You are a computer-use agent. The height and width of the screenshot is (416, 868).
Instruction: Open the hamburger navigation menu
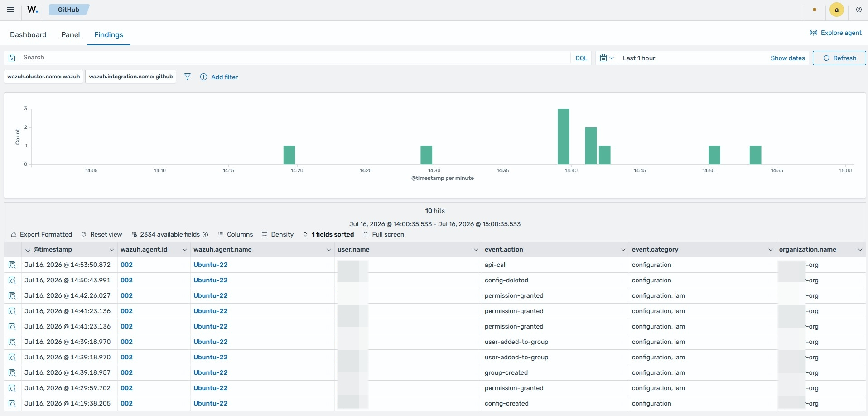point(11,10)
